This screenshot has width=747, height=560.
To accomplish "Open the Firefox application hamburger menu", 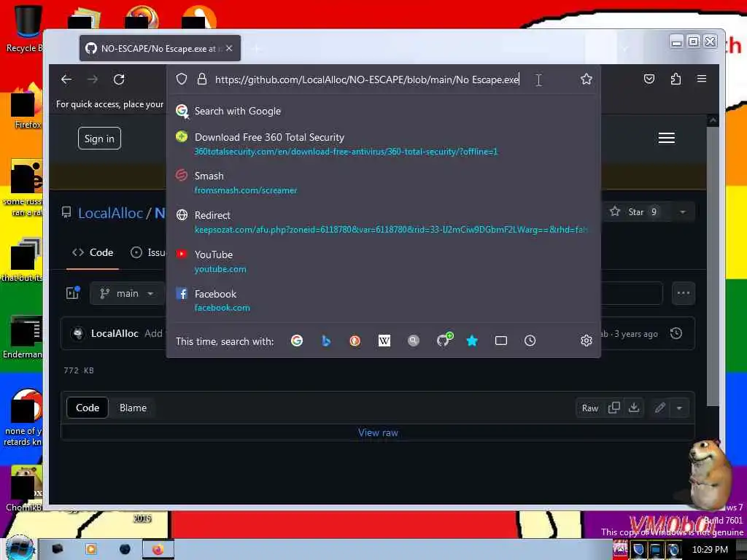I will (702, 79).
